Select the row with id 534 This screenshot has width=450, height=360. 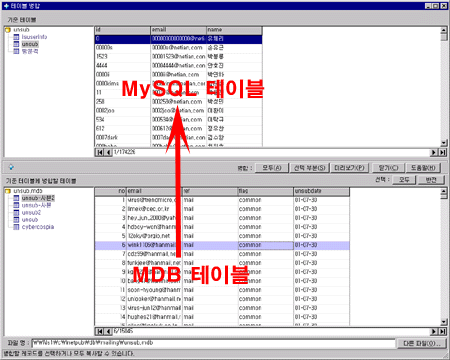(x=178, y=120)
